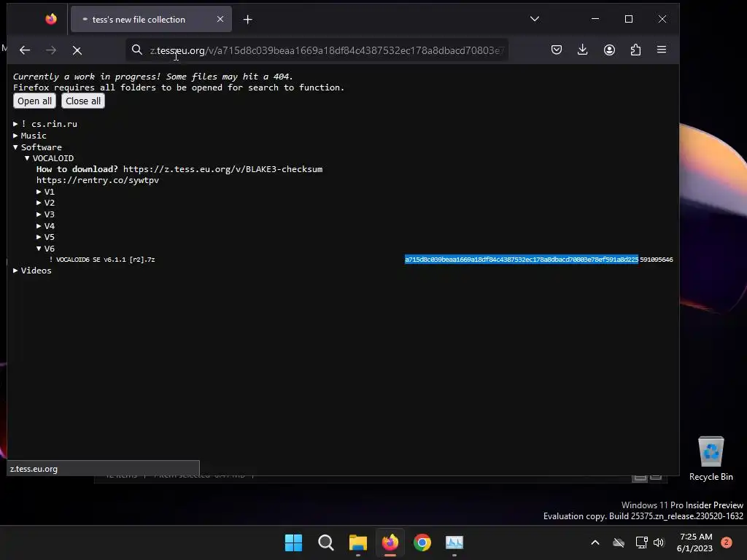Select the tess's new file collection tab
This screenshot has width=747, height=560.
point(152,19)
